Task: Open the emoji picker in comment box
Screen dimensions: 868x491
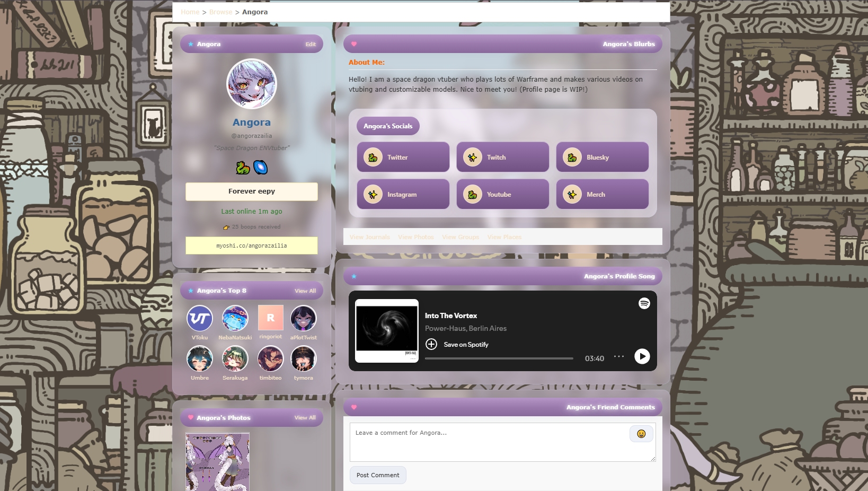Action: click(x=641, y=434)
